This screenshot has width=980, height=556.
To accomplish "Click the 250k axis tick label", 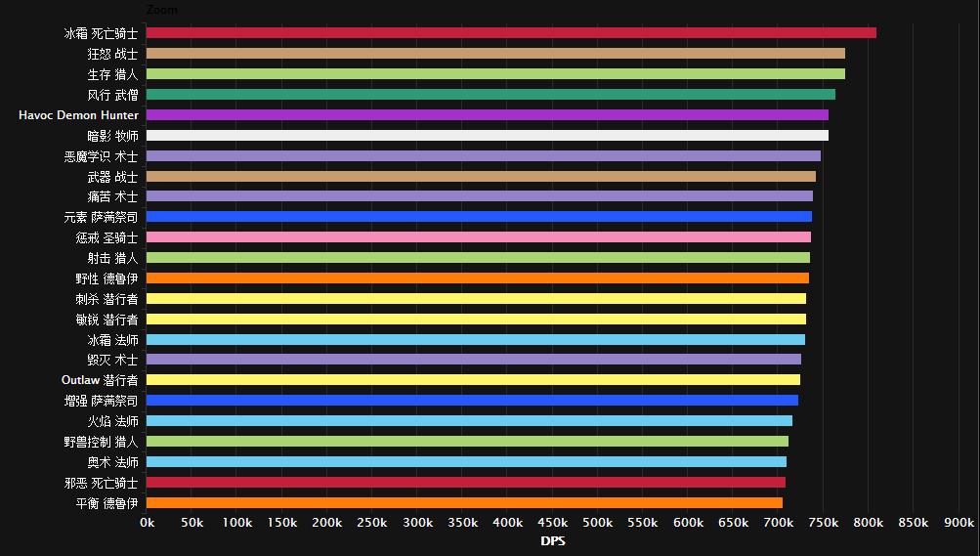I will (372, 523).
